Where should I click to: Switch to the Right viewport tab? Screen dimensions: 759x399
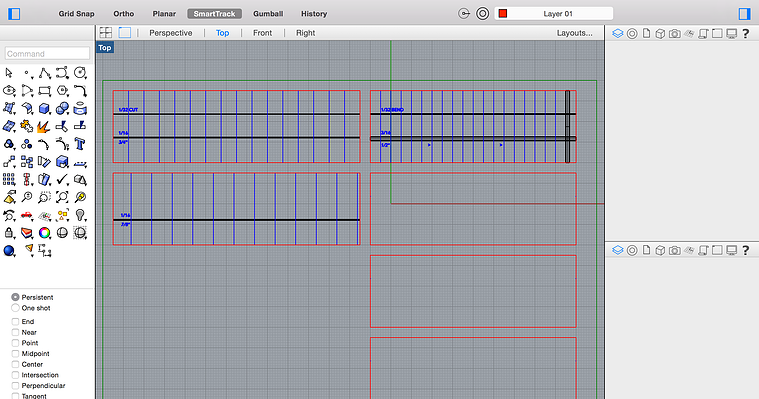(305, 33)
